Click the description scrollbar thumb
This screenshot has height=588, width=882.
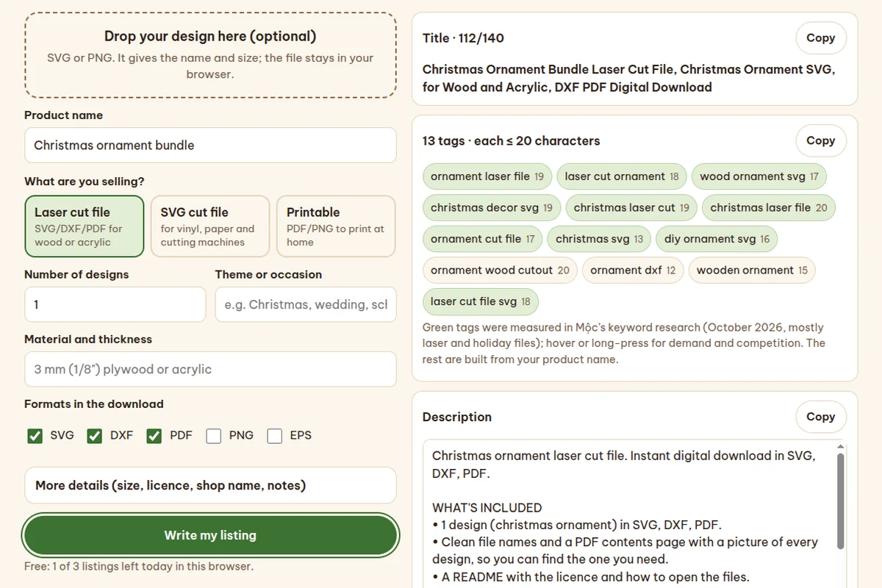840,500
